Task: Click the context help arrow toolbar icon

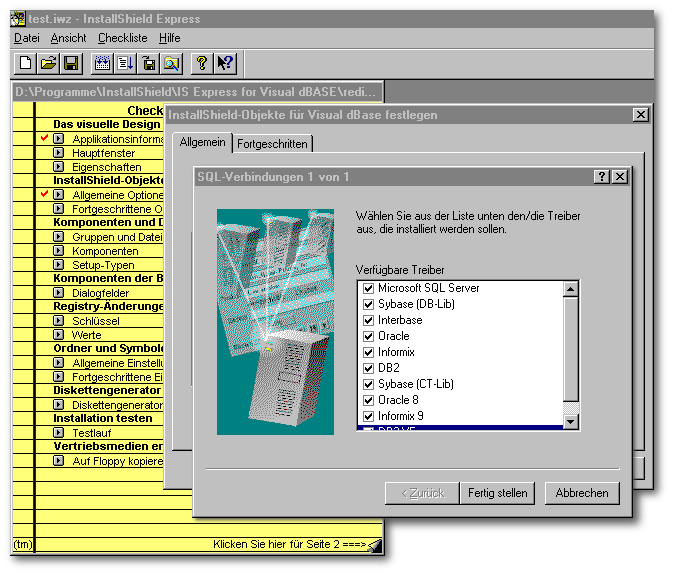Action: (x=225, y=63)
